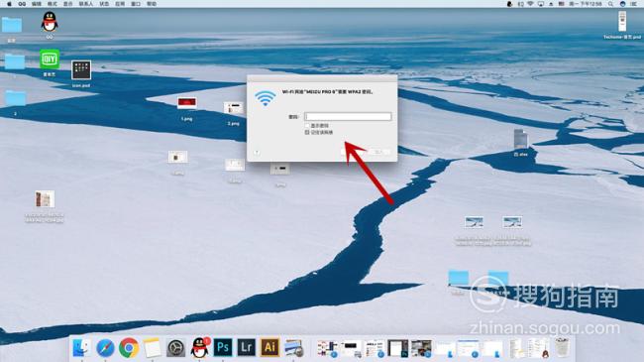Toggle the remember this network checkbox
The width and height of the screenshot is (644, 362).
pos(307,133)
